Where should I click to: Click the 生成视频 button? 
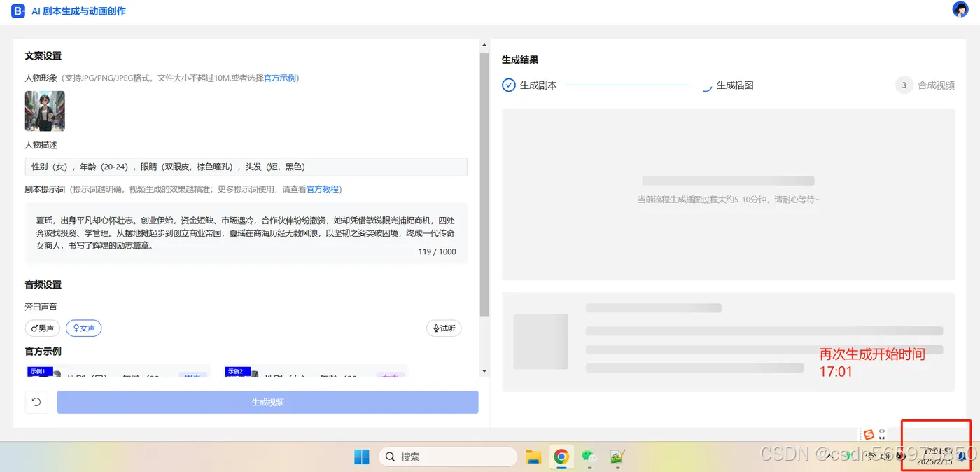267,402
